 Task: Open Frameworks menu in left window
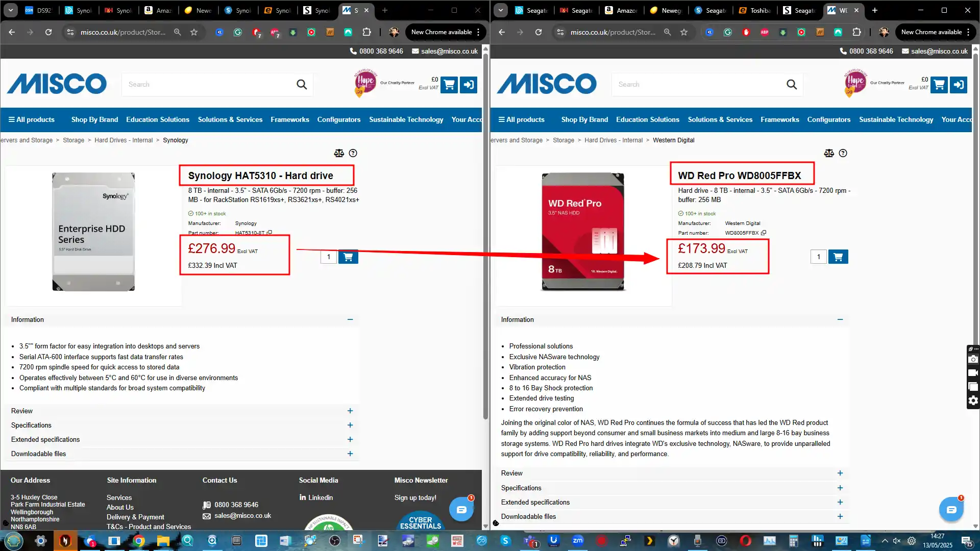[x=290, y=119]
